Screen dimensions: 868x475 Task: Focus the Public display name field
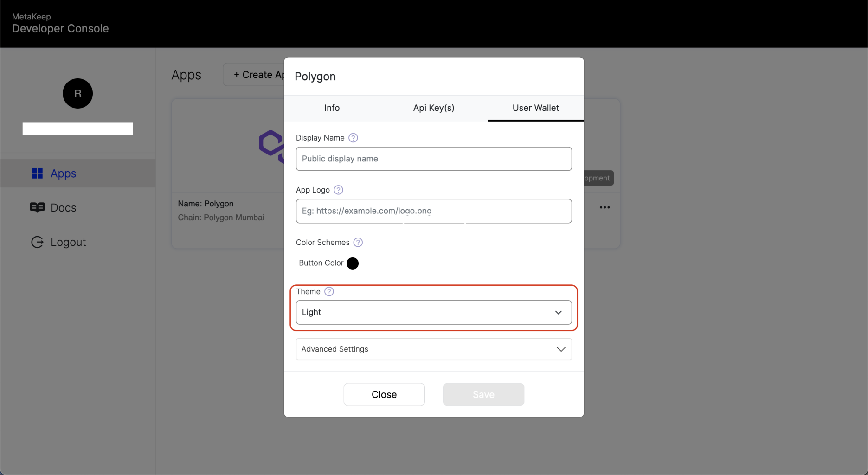[434, 159]
